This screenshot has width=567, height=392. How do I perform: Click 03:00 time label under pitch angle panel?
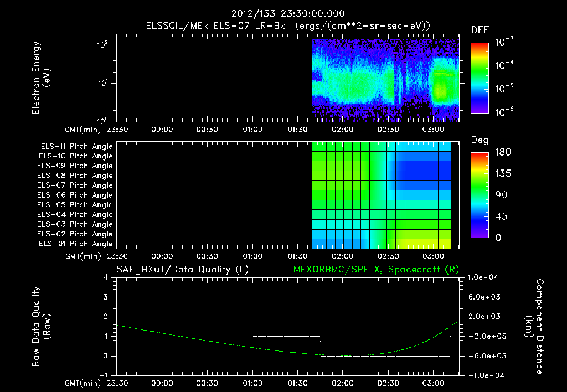coord(433,256)
